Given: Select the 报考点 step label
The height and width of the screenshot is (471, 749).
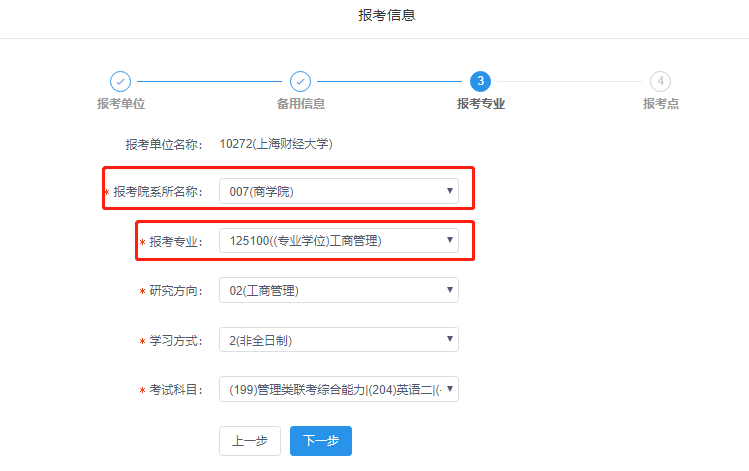Looking at the screenshot, I should [660, 103].
